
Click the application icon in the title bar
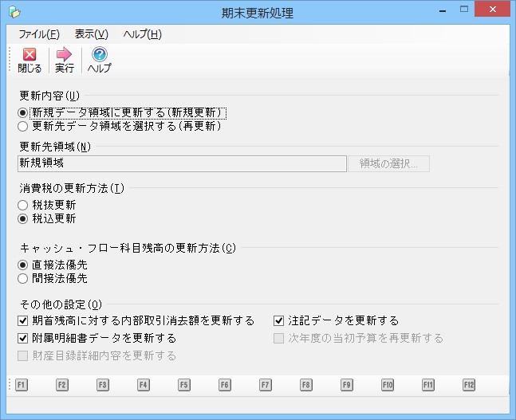pyautogui.click(x=14, y=12)
